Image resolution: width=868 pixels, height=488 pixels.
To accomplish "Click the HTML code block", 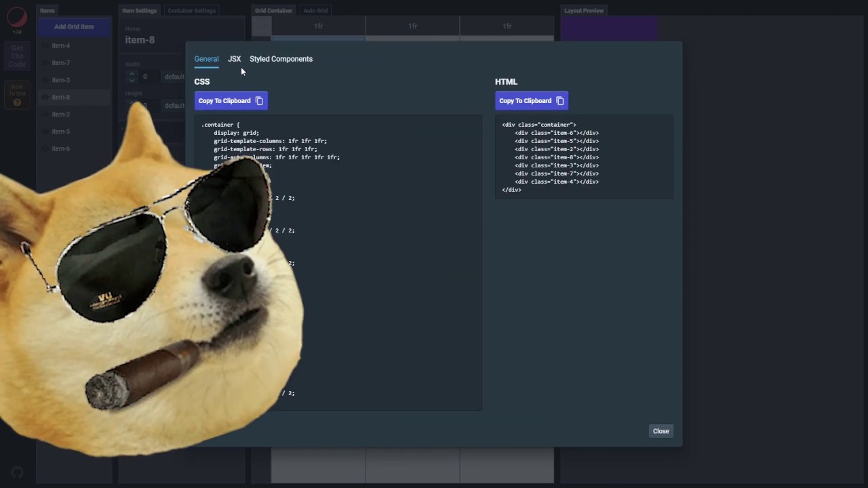I will [x=584, y=157].
